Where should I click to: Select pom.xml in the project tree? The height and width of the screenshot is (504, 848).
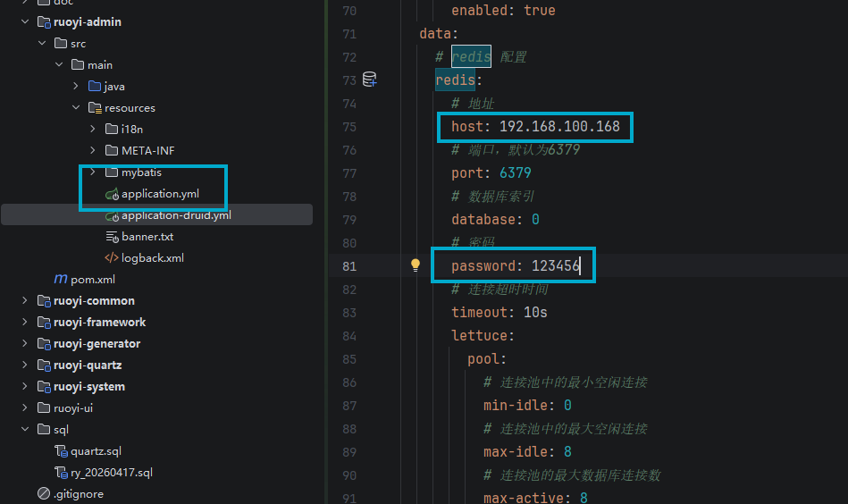93,280
